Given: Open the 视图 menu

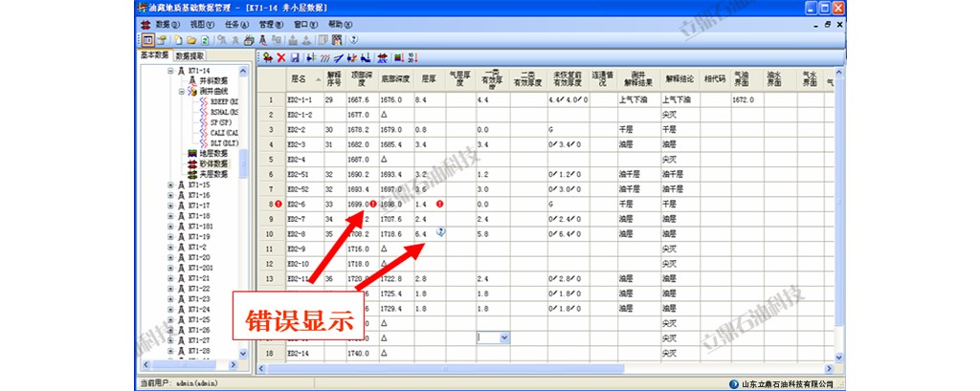Looking at the screenshot, I should click(x=202, y=24).
